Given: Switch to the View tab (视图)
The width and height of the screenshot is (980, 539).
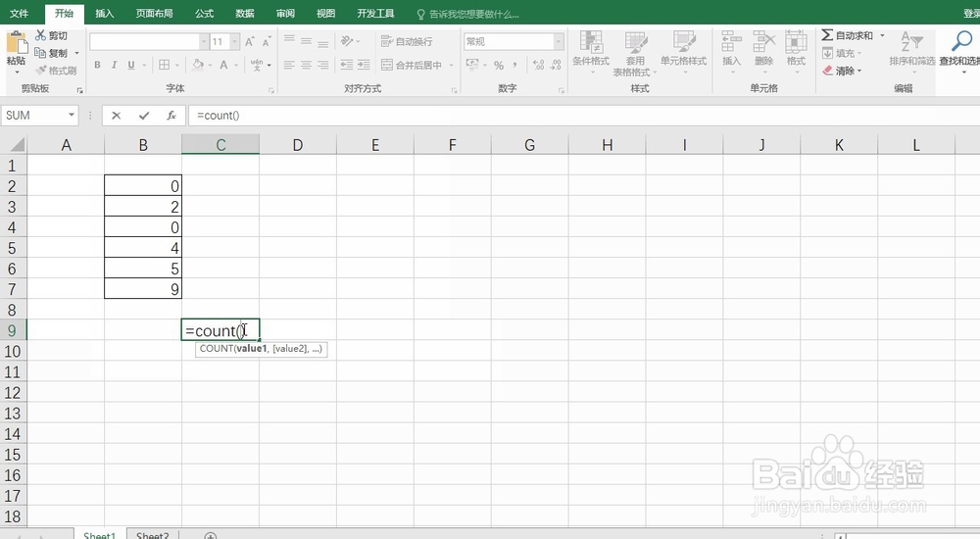Looking at the screenshot, I should (325, 13).
